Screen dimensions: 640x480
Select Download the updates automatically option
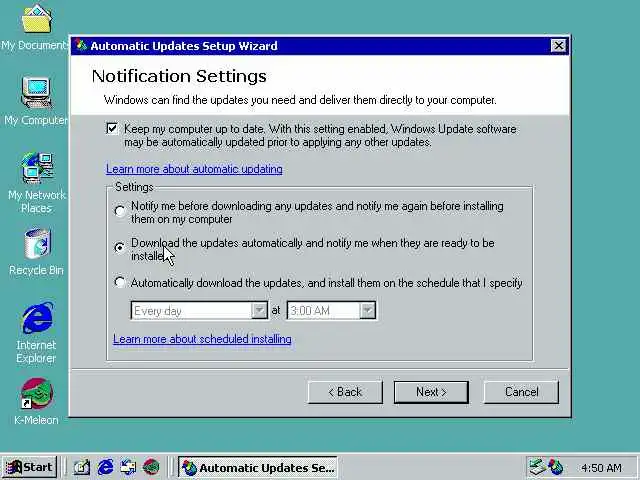pyautogui.click(x=120, y=247)
